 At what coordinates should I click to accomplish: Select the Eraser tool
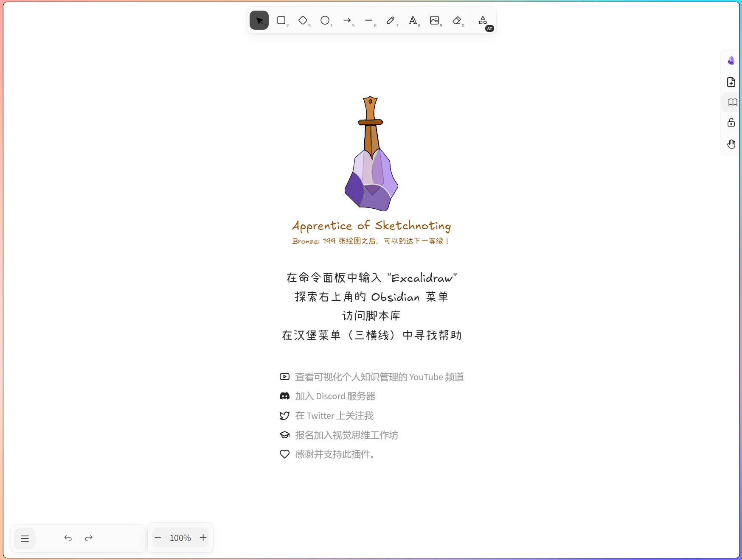457,20
